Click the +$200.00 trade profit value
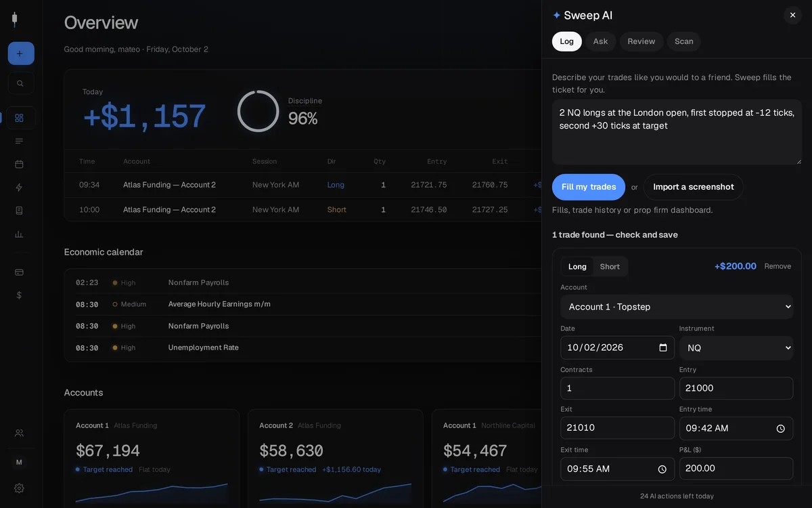 point(736,266)
